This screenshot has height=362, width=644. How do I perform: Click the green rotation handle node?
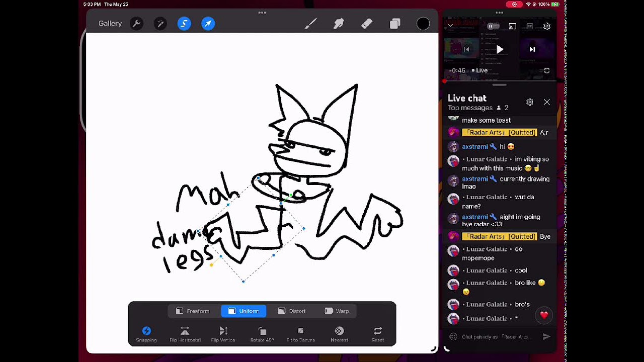290,195
